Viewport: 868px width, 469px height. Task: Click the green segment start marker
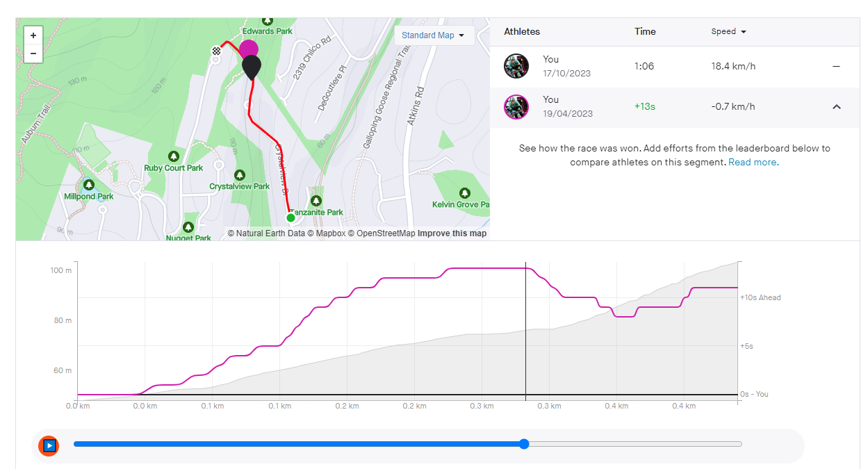[291, 217]
